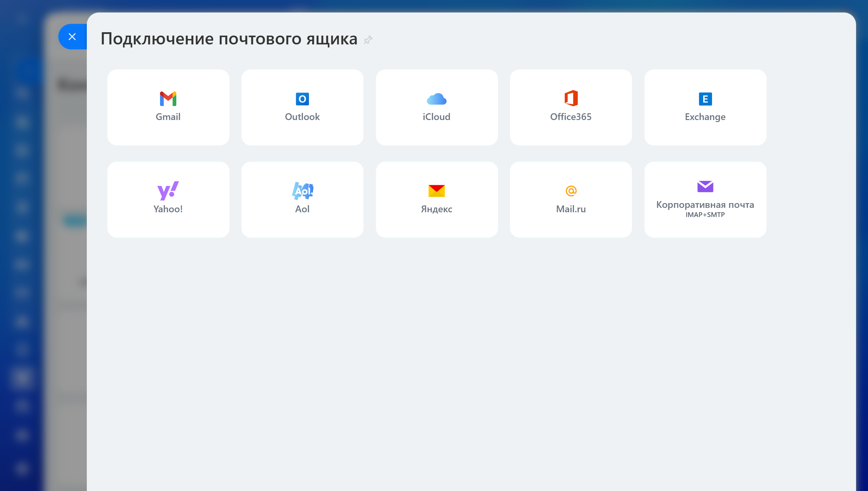Screen dimensions: 868x491
Task: Click the Aol label text
Action: pos(302,209)
